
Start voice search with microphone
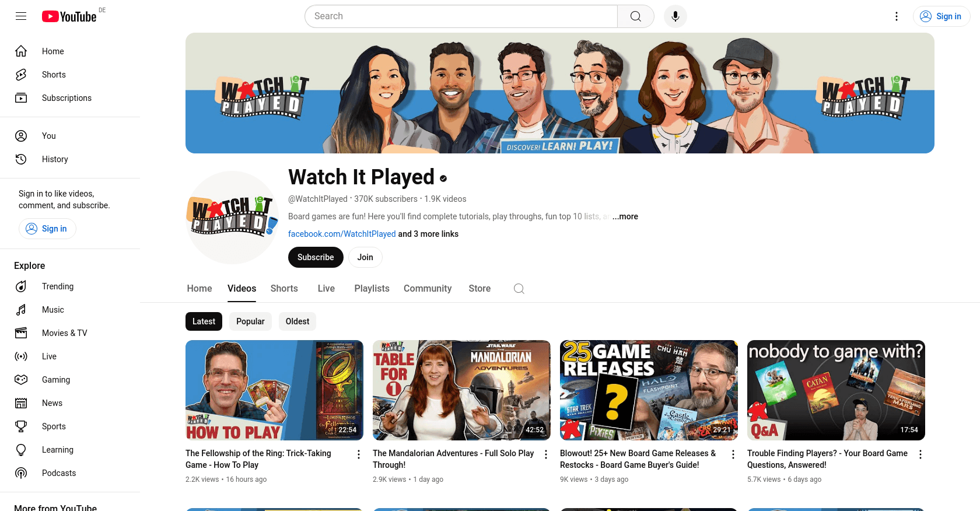(x=675, y=16)
